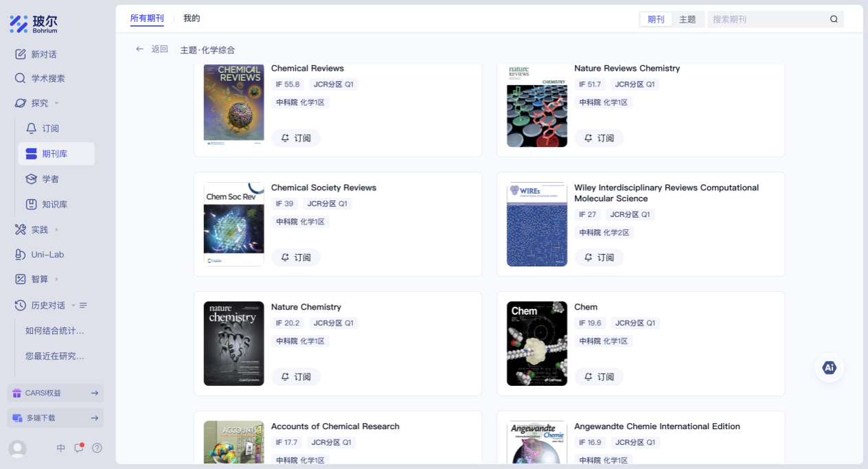Open the Chem journal cover thumbnail

(536, 343)
